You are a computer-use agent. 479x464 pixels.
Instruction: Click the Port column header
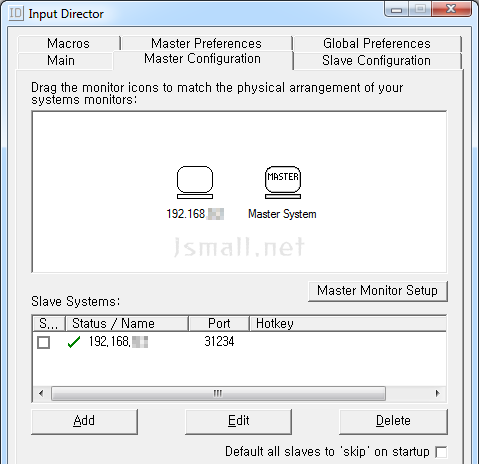[219, 324]
